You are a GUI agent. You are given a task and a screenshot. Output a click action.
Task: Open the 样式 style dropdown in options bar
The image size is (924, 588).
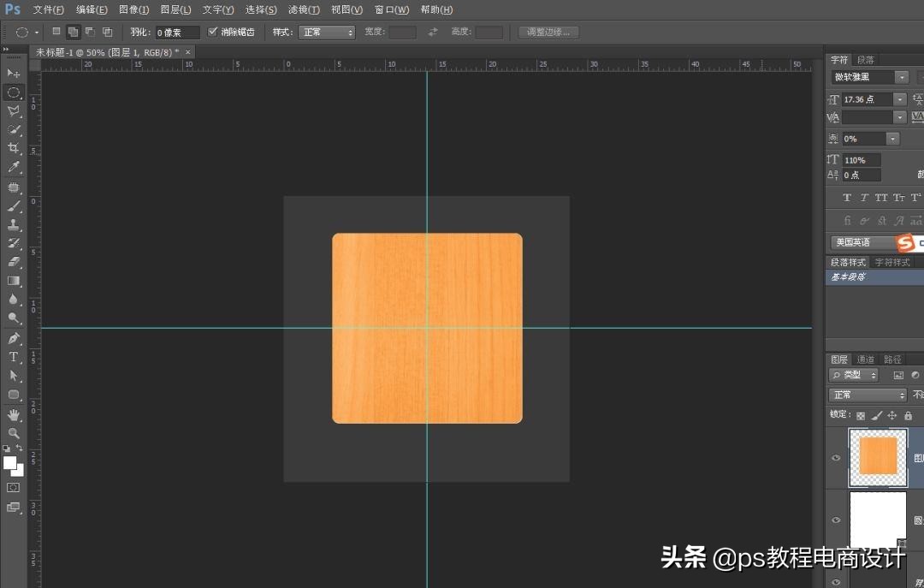tap(326, 33)
